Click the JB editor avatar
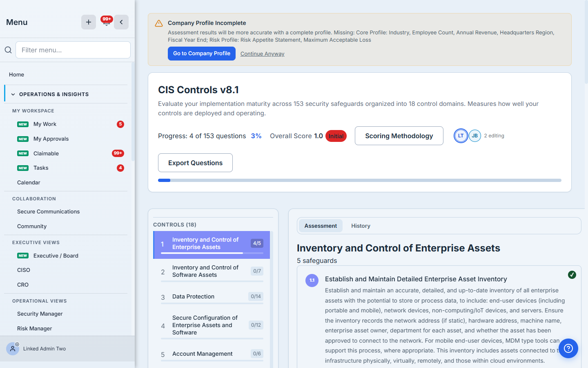 pos(475,136)
